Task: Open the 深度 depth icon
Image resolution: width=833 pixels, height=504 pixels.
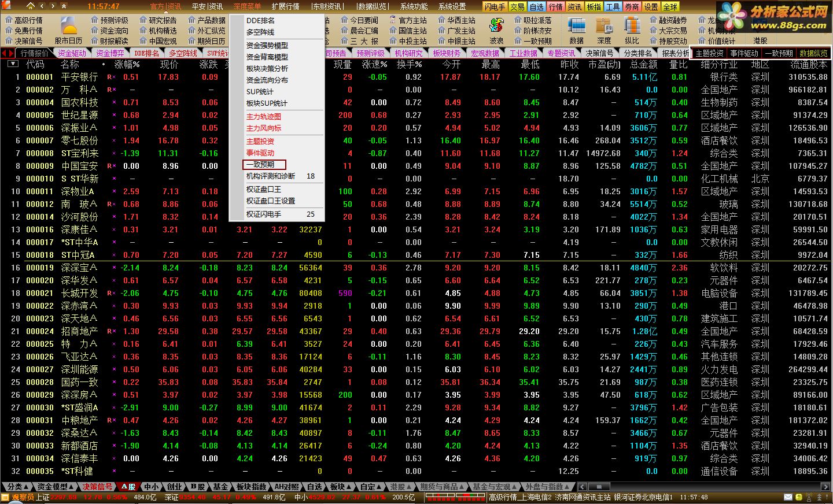Action: point(604,31)
